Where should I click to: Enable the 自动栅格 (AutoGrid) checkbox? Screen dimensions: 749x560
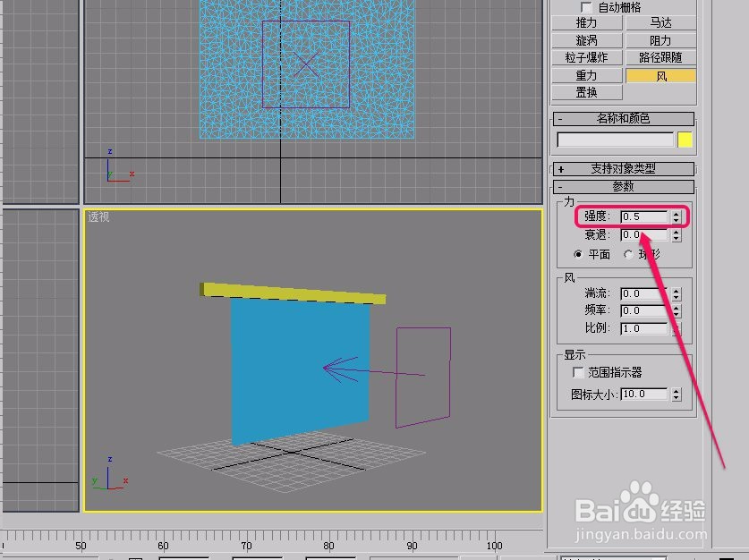[586, 7]
